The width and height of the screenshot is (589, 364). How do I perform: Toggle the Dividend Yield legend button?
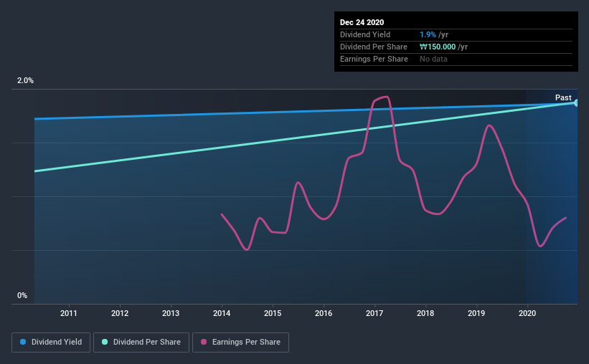51,343
